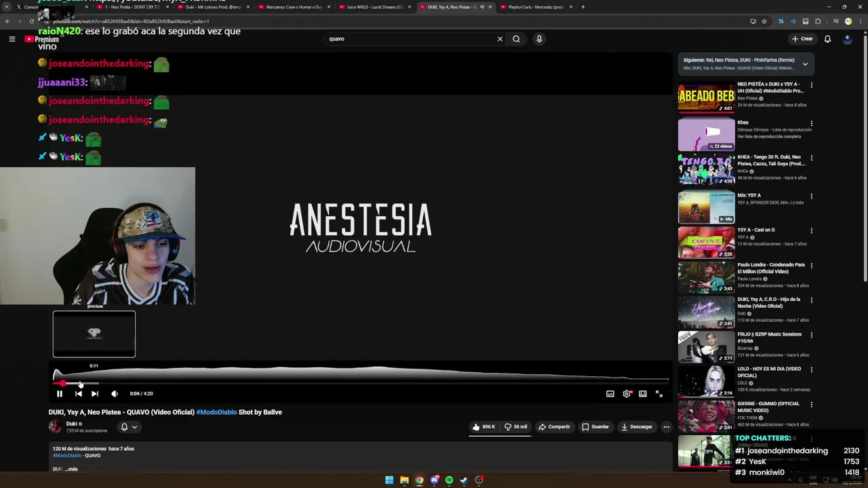Screen dimensions: 868x488
Task: Open the video in fullscreen
Action: (659, 393)
